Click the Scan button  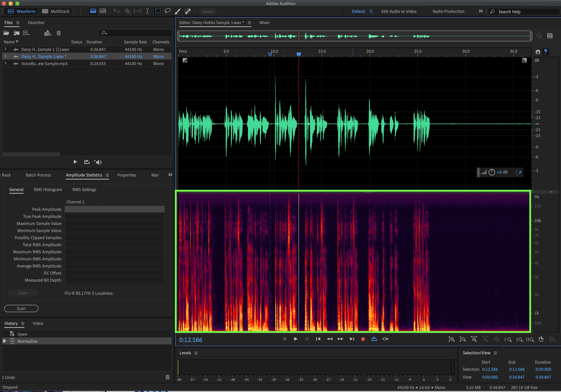(21, 308)
